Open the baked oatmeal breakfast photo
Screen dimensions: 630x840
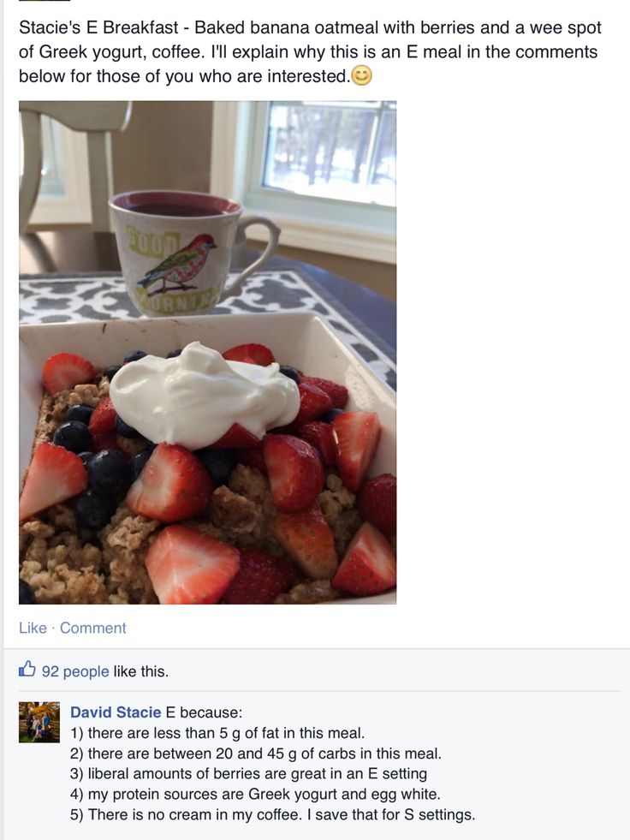pos(207,353)
